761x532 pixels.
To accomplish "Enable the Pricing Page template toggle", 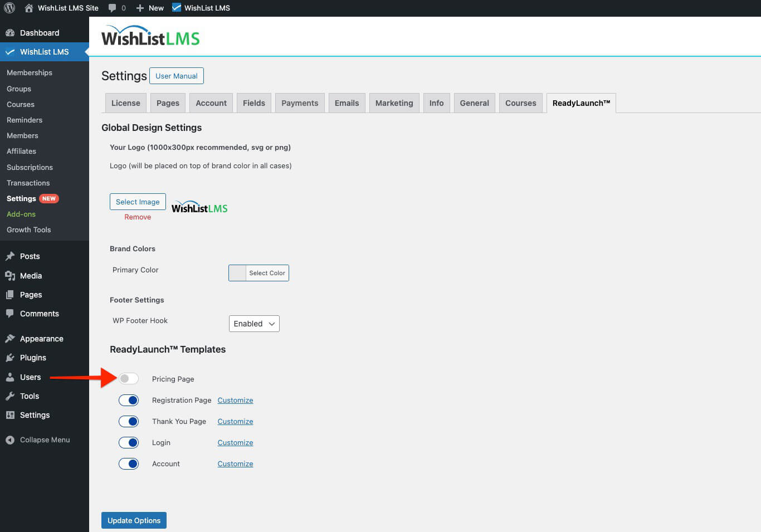I will point(129,378).
